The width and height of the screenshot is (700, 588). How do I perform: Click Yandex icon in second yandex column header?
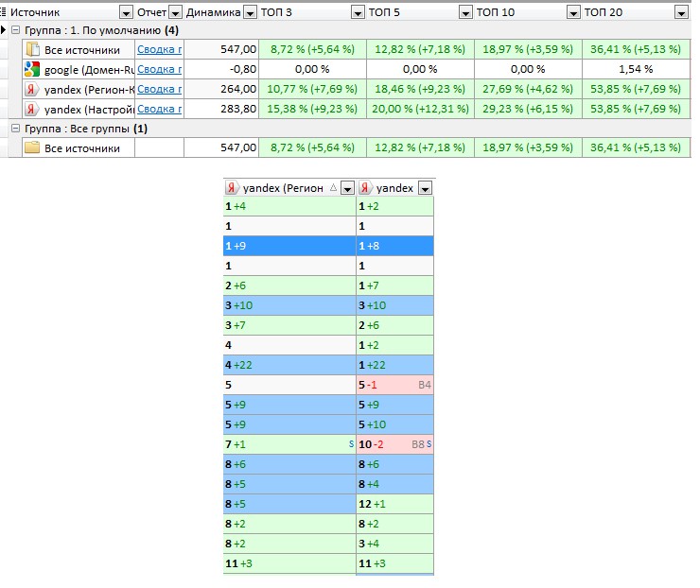(365, 188)
